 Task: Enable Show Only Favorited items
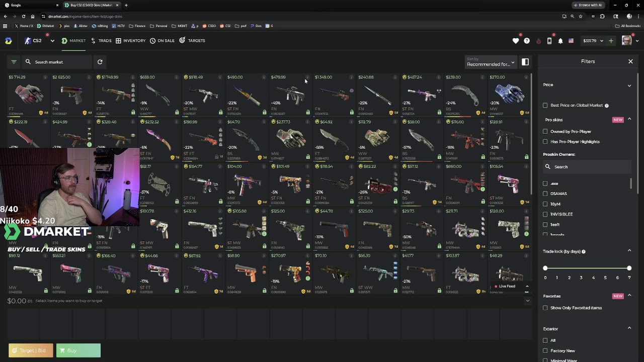[x=545, y=308]
